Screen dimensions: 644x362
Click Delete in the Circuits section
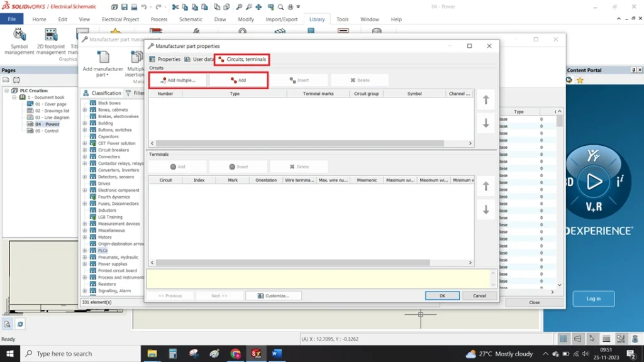[360, 80]
